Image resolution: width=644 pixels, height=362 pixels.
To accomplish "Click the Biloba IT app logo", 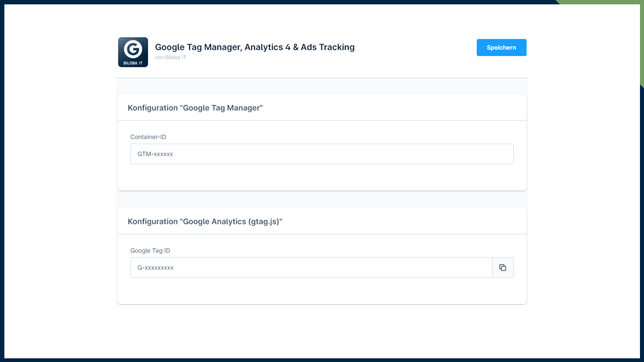I will coord(133,52).
